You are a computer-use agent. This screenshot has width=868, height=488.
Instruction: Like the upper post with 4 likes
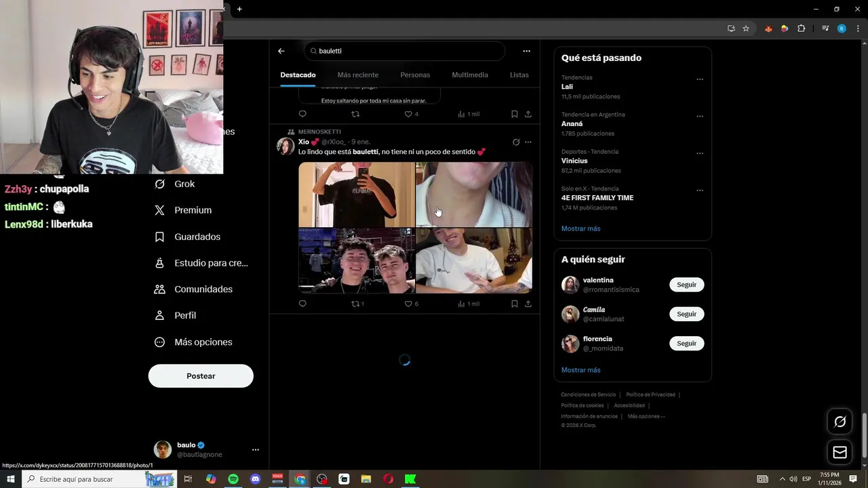[x=411, y=114]
